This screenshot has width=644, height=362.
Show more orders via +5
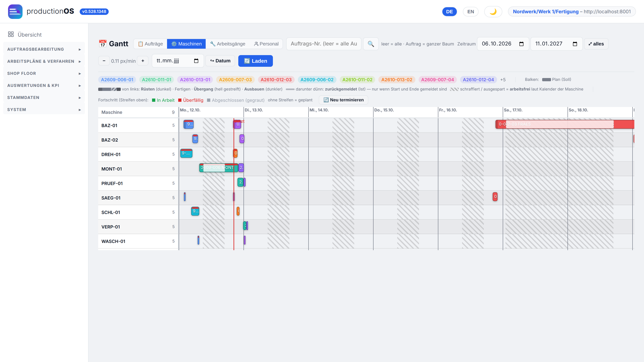coord(503,80)
